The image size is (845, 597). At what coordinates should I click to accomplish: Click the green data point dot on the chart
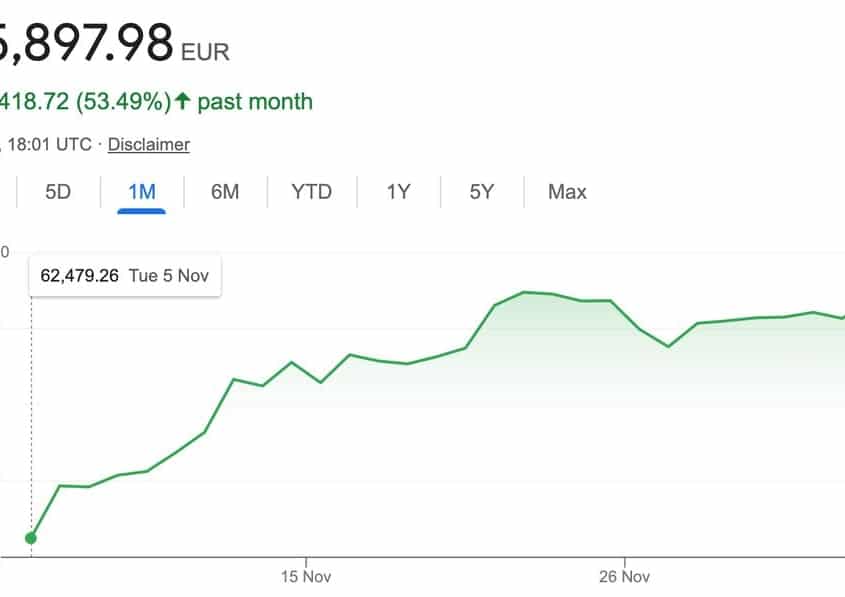click(31, 538)
